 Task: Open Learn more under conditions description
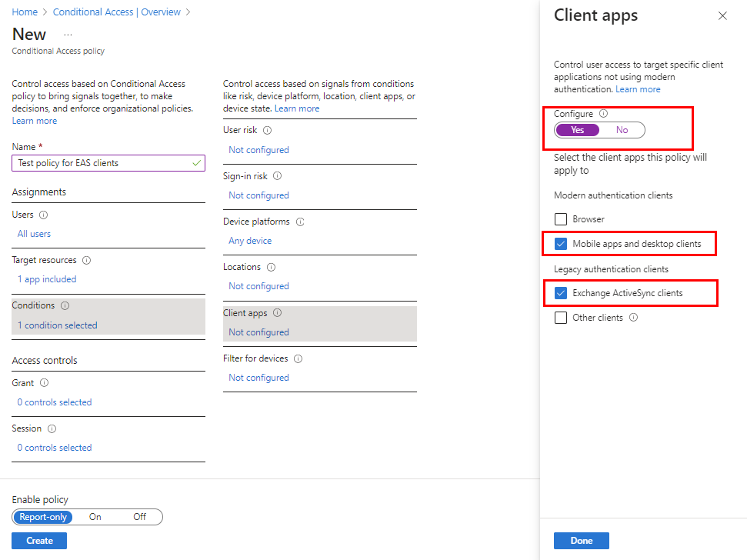tap(297, 108)
